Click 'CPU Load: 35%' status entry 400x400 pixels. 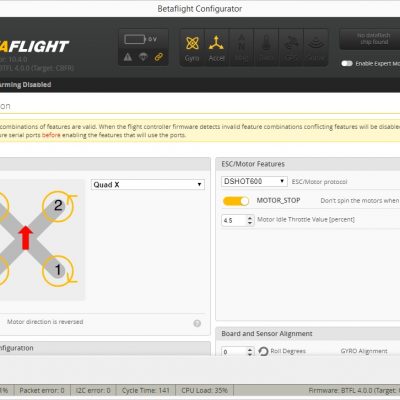[204, 390]
